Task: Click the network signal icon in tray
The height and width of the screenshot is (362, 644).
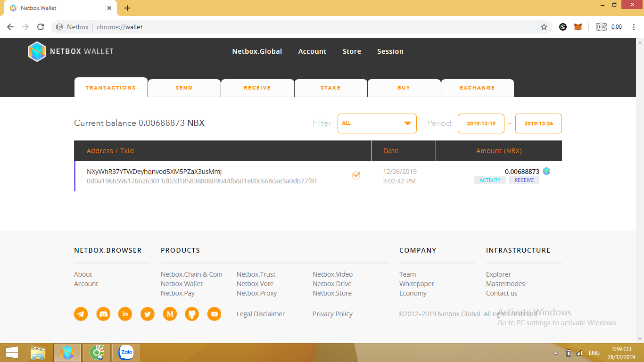Action: 578,353
